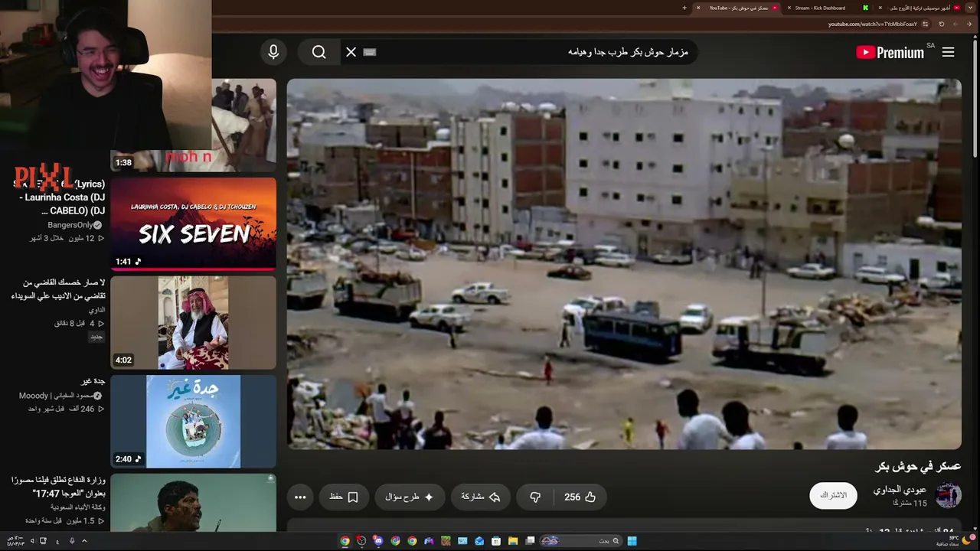This screenshot has width=980, height=551.
Task: Open taskbar clock and date
Action: 15,541
